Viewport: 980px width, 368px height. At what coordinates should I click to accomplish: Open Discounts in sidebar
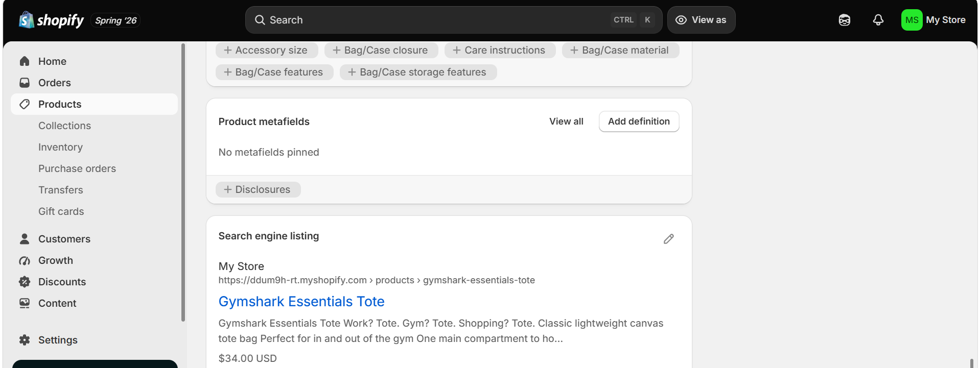pos(94,282)
